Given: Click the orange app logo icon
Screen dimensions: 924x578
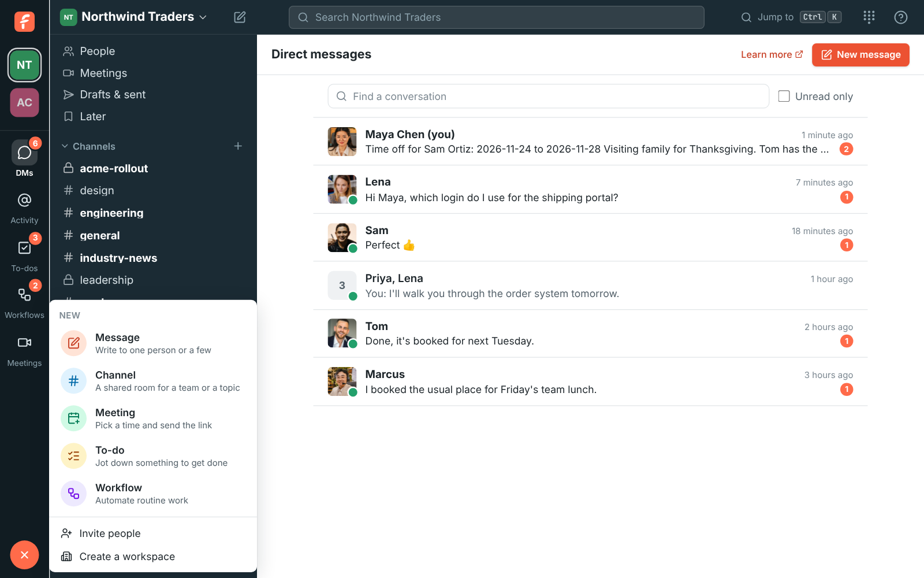Looking at the screenshot, I should coord(24,21).
